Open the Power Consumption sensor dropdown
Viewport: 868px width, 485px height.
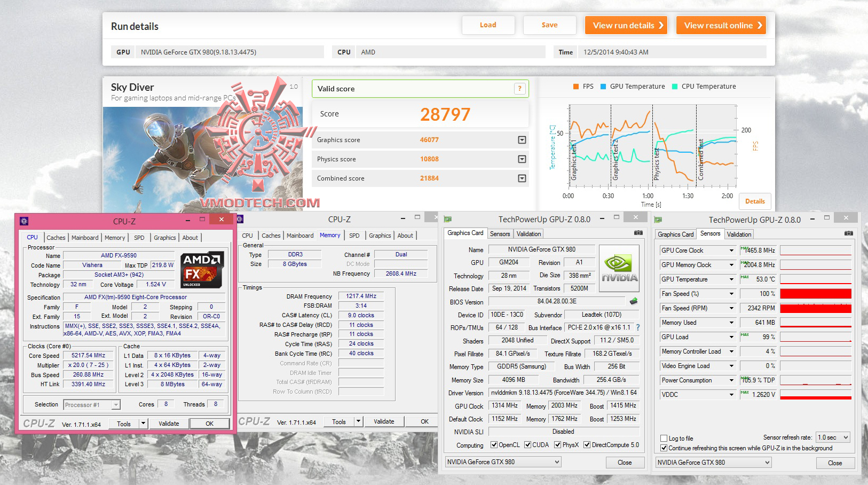[731, 380]
